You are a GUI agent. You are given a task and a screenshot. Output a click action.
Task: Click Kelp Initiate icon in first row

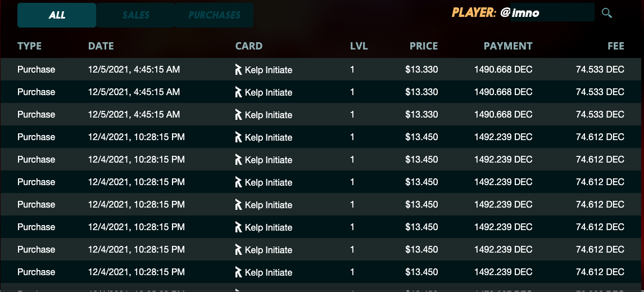(238, 70)
